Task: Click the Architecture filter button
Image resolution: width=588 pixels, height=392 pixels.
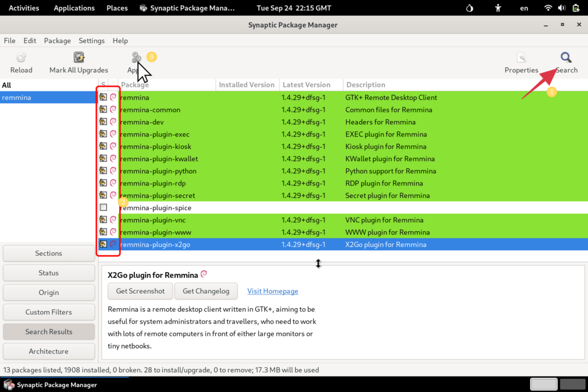Action: [x=49, y=351]
